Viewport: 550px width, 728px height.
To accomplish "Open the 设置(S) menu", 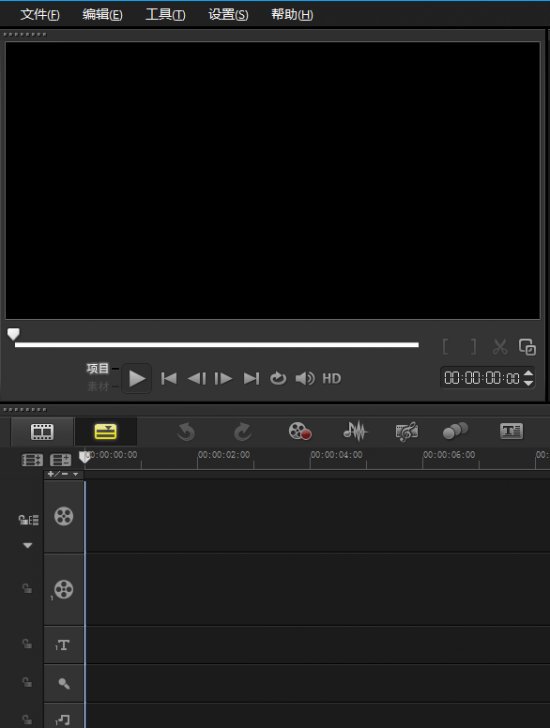I will pos(228,14).
